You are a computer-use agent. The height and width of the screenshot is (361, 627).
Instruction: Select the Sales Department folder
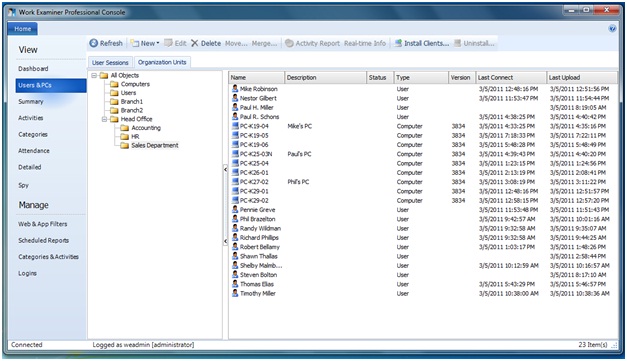coord(150,146)
